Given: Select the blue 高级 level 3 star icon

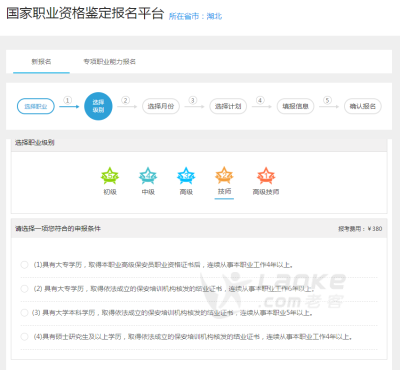Looking at the screenshot, I should (x=186, y=176).
